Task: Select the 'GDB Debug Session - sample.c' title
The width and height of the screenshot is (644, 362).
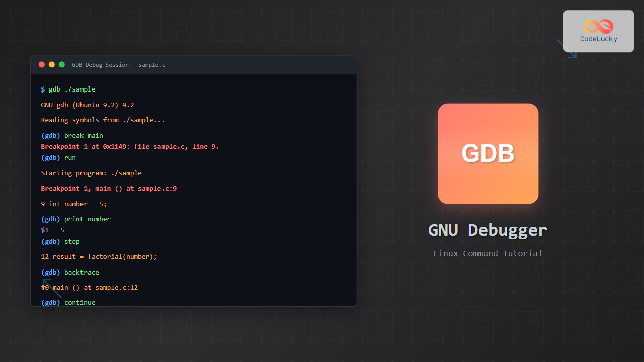Action: click(118, 65)
